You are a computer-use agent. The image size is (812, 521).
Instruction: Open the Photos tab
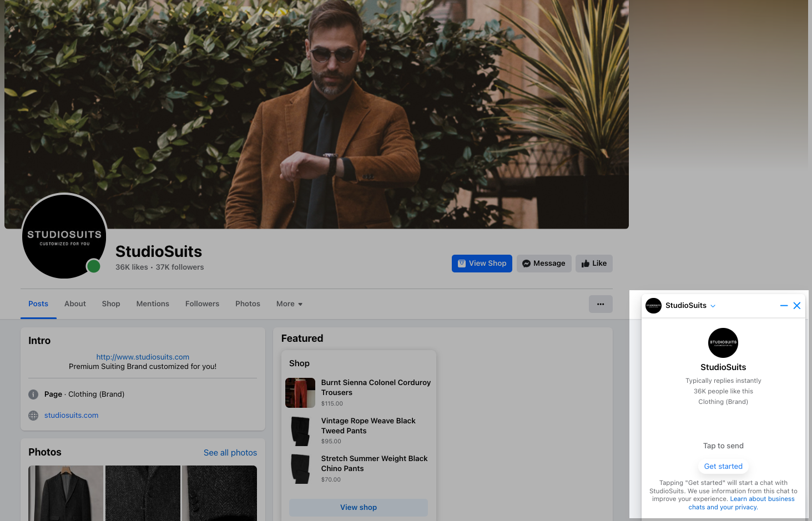[248, 304]
